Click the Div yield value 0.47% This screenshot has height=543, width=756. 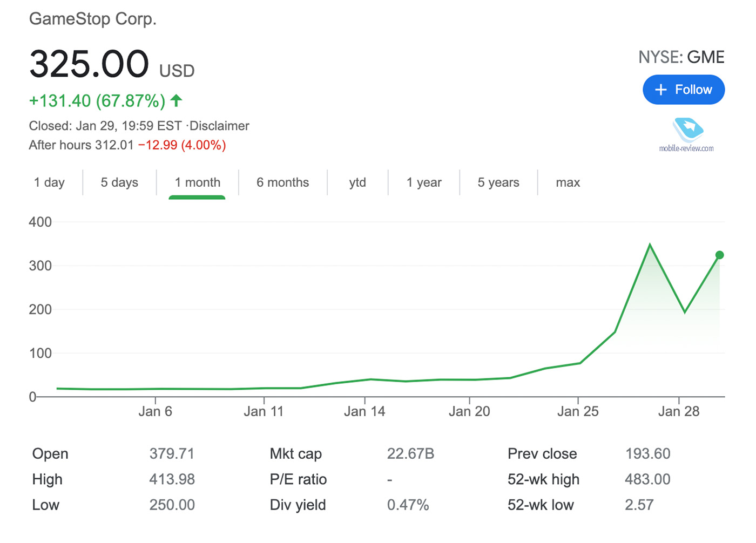point(408,505)
